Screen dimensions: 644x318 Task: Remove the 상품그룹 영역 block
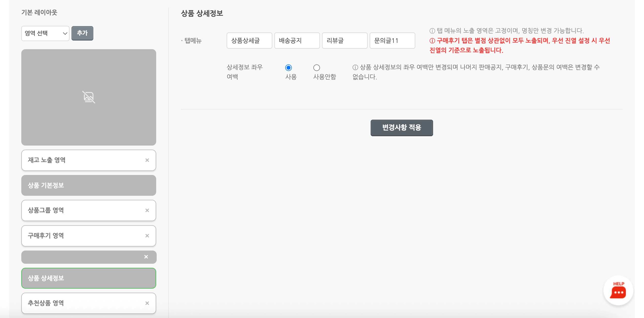[x=147, y=210]
